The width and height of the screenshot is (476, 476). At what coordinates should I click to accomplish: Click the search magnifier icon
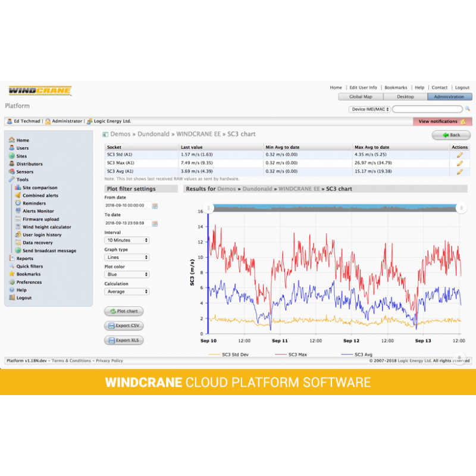pos(468,109)
